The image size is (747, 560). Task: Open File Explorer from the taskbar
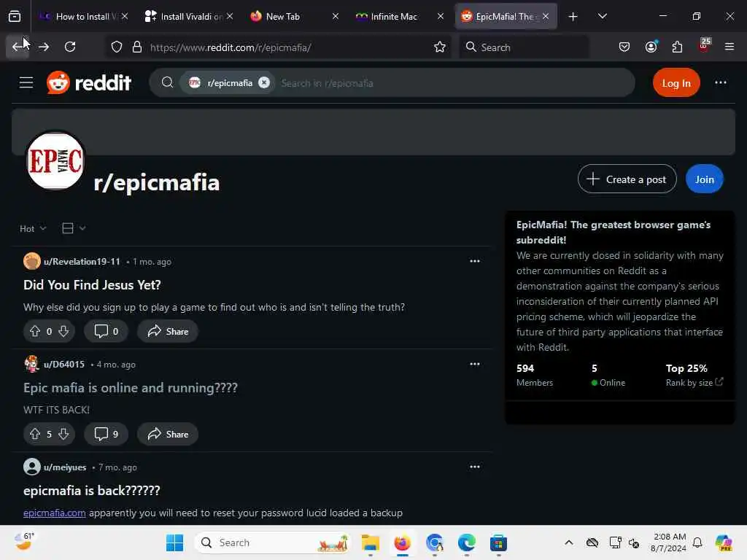point(370,542)
